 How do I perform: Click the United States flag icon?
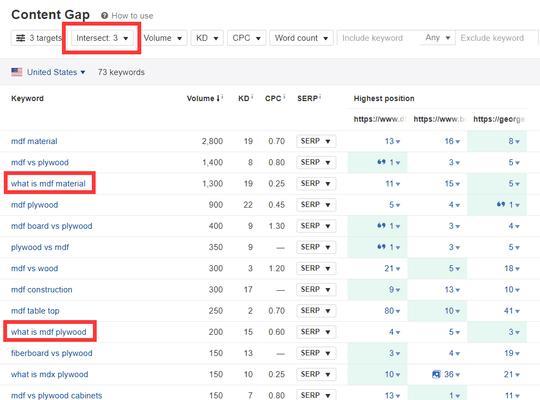pyautogui.click(x=17, y=72)
